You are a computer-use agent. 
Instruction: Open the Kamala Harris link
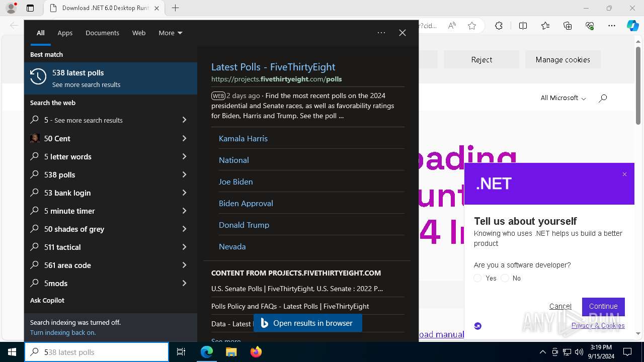coord(243,138)
